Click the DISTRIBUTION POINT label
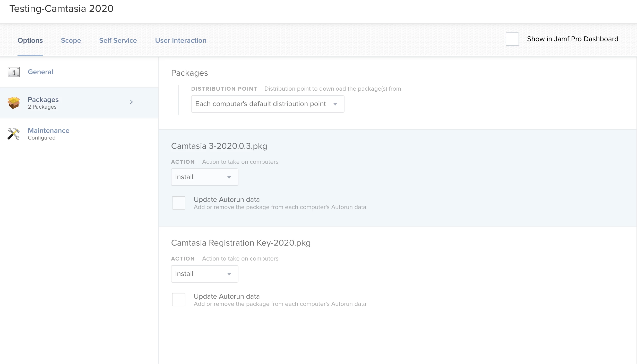Viewport: 637px width, 364px height. coord(224,89)
